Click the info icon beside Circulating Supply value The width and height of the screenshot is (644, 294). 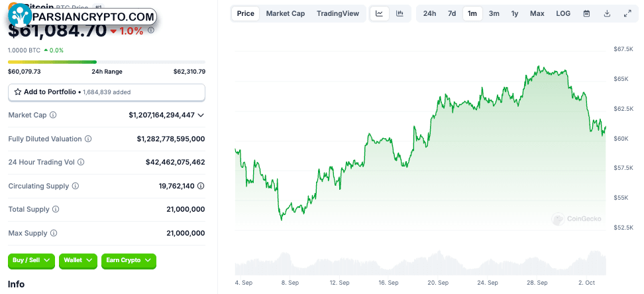coord(201,186)
